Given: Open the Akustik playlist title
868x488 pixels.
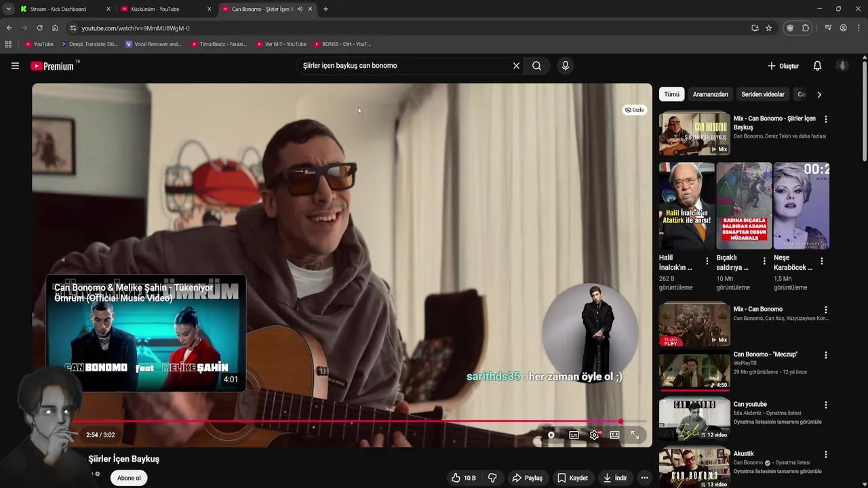Looking at the screenshot, I should click(x=743, y=453).
